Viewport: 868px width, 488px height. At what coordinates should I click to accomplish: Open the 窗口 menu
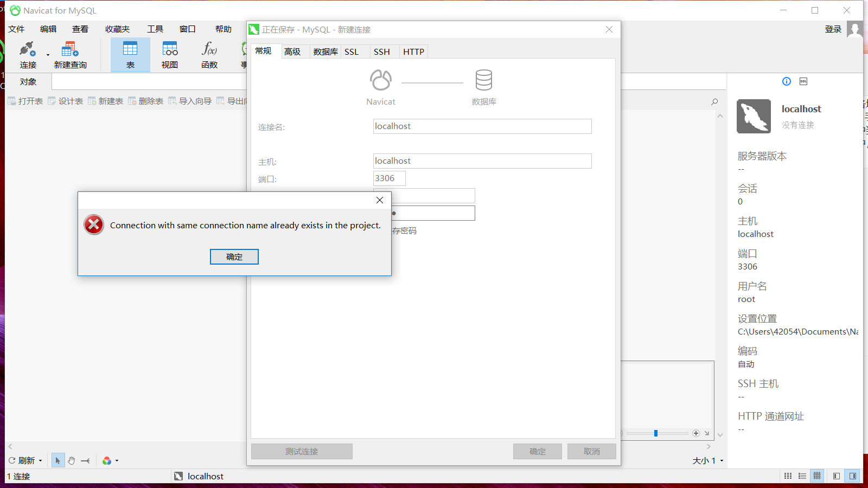click(x=188, y=29)
